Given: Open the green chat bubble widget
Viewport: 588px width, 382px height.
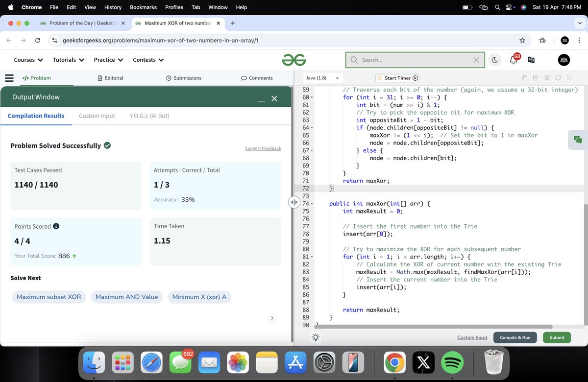Looking at the screenshot, I should [578, 140].
